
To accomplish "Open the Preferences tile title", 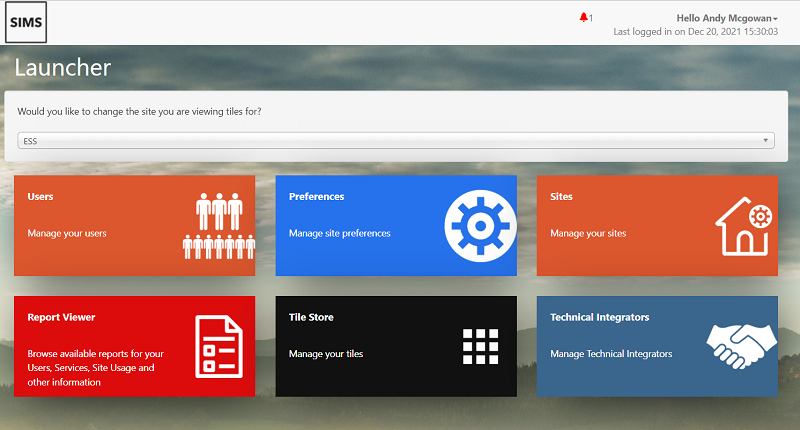I will [x=316, y=196].
